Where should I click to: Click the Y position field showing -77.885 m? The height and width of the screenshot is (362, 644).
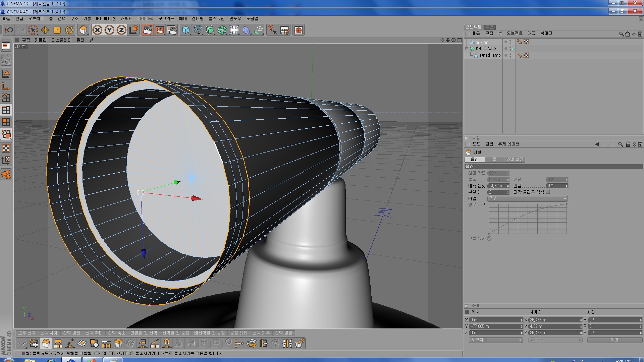(496, 326)
